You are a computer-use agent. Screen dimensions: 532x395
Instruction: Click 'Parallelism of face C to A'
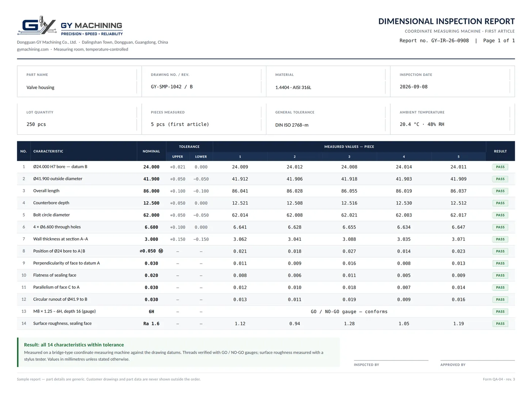click(x=57, y=287)
